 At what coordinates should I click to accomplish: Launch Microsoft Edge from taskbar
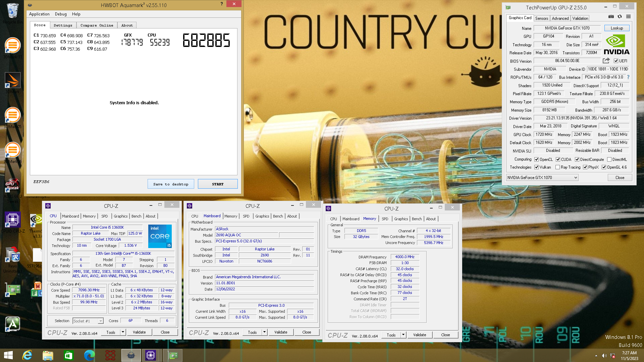[89, 355]
